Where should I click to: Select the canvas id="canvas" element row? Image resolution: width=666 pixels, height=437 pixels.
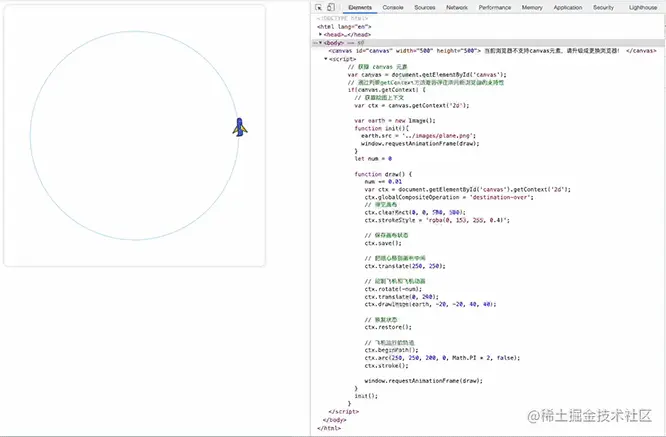pyautogui.click(x=493, y=51)
